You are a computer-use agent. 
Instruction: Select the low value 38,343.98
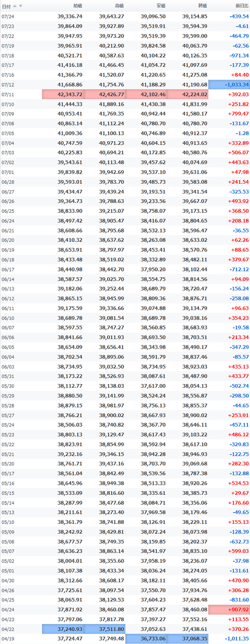(x=153, y=347)
